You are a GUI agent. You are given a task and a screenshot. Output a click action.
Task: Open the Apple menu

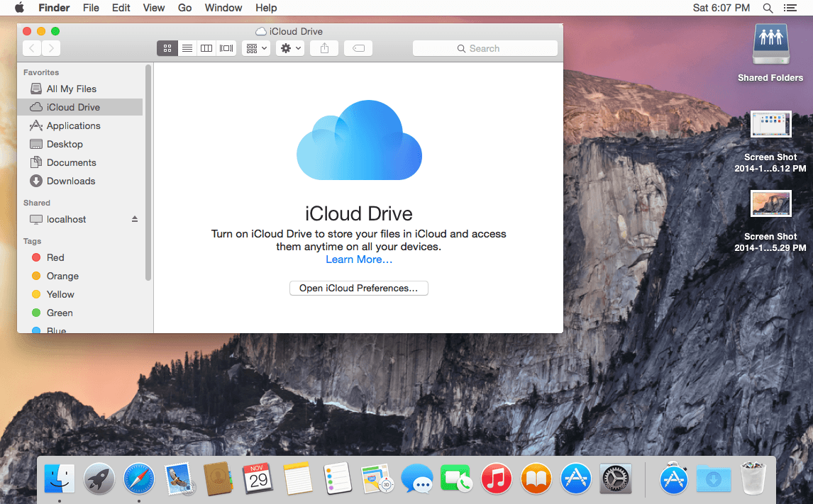click(19, 8)
